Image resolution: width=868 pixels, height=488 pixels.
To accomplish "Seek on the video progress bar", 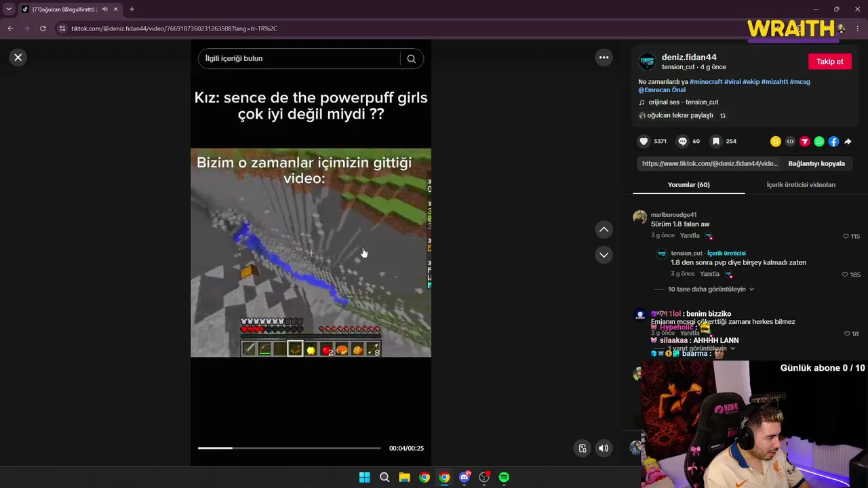I will 289,448.
